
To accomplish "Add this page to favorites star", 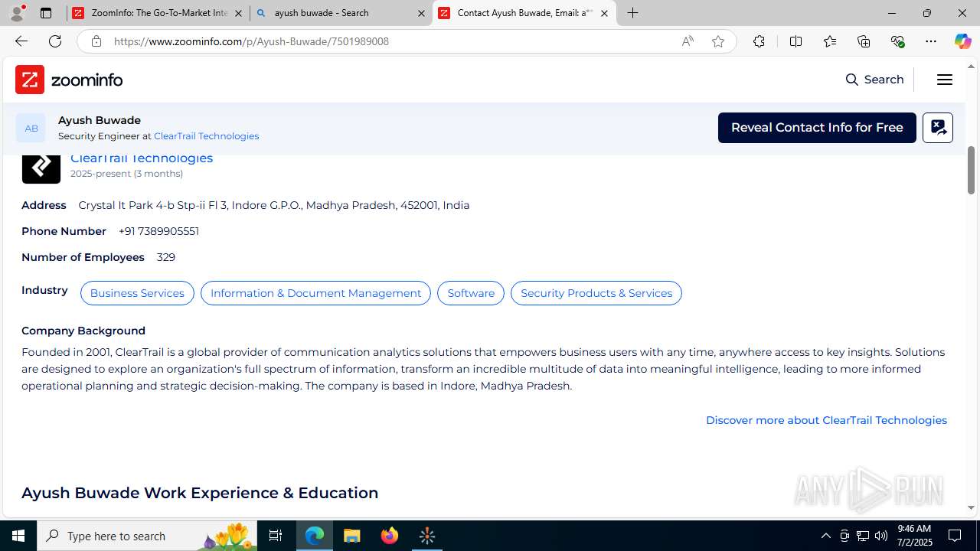I will tap(718, 41).
